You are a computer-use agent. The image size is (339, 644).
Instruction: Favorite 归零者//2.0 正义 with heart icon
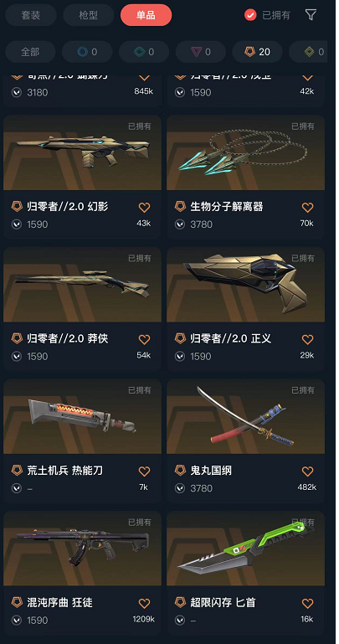307,340
